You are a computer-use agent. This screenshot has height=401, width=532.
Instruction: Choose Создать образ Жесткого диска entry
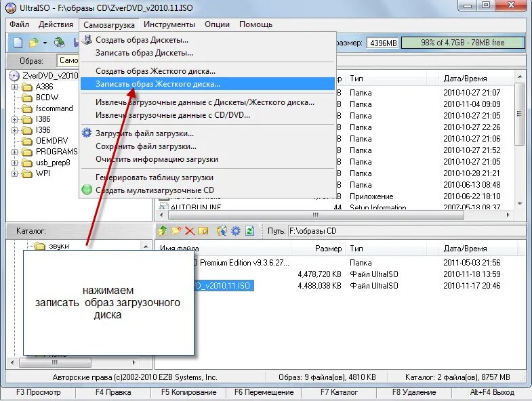(207, 71)
